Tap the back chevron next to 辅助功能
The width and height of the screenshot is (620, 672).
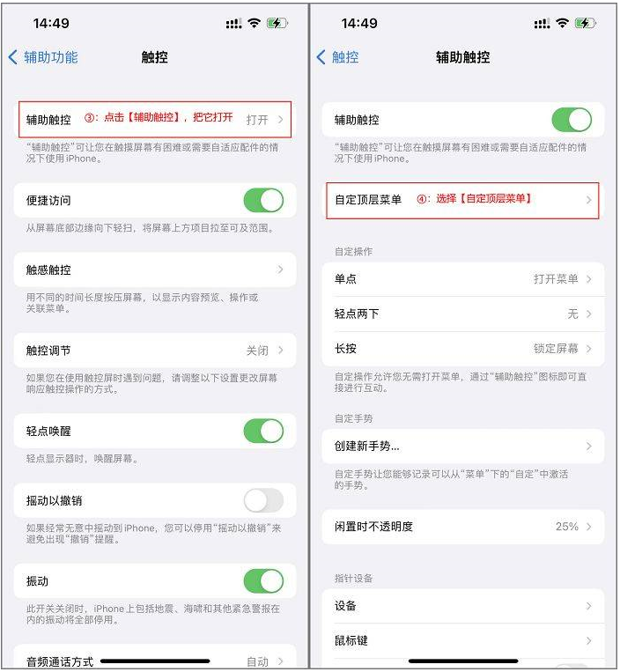13,57
